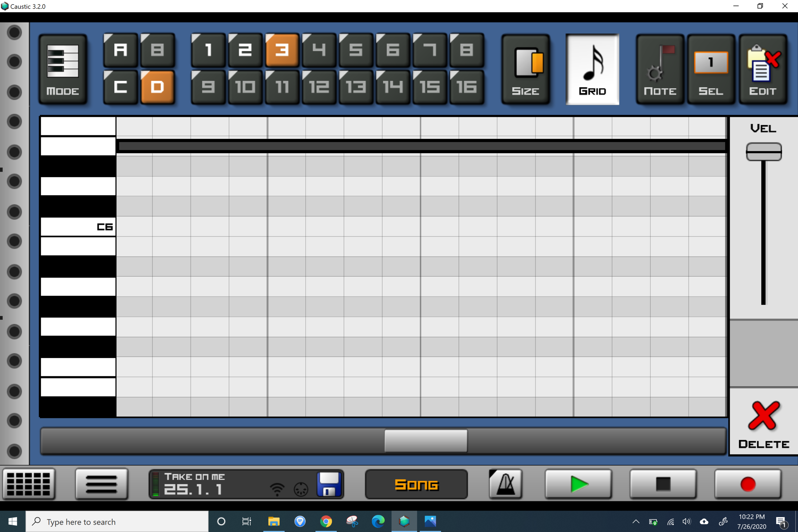Image resolution: width=798 pixels, height=532 pixels.
Task: Select pattern slot 12
Action: (319, 87)
